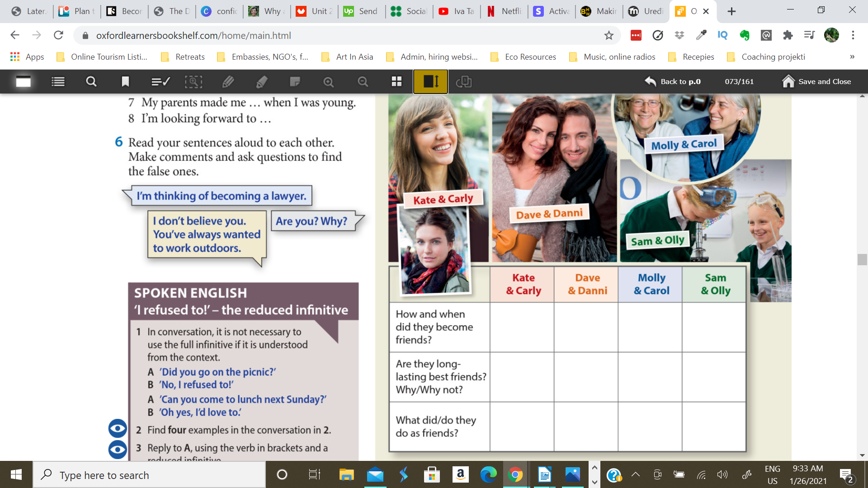Click the Windows search box
Screen dimensions: 868x488
pyautogui.click(x=149, y=475)
